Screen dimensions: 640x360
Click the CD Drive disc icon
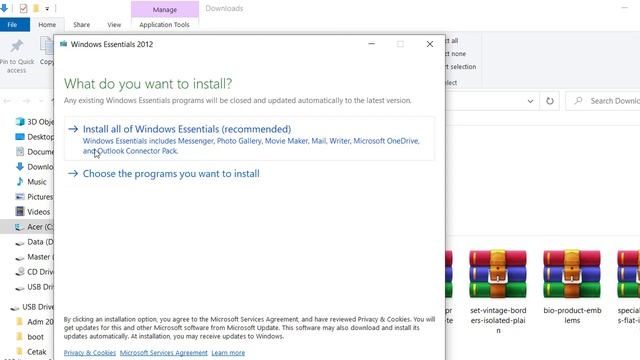[x=20, y=272]
